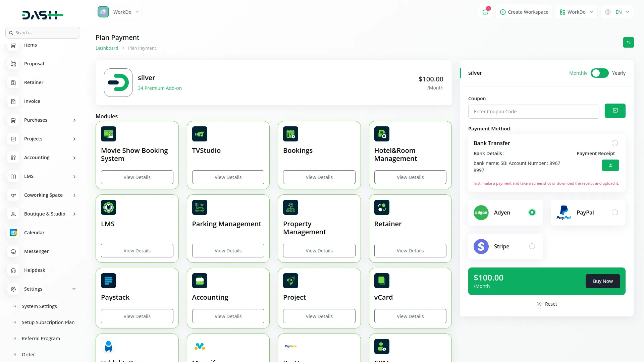The image size is (644, 362).
Task: Click the upload receipt icon for Bank Transfer
Action: tap(610, 165)
